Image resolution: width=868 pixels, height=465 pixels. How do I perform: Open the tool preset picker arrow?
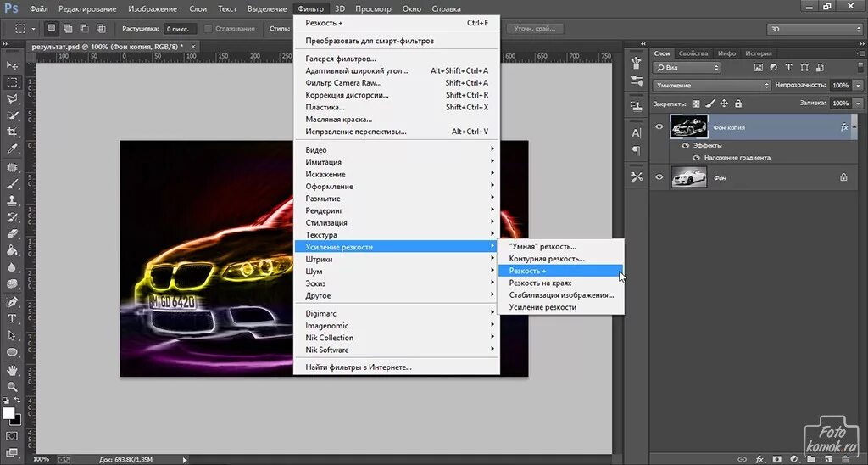click(33, 29)
